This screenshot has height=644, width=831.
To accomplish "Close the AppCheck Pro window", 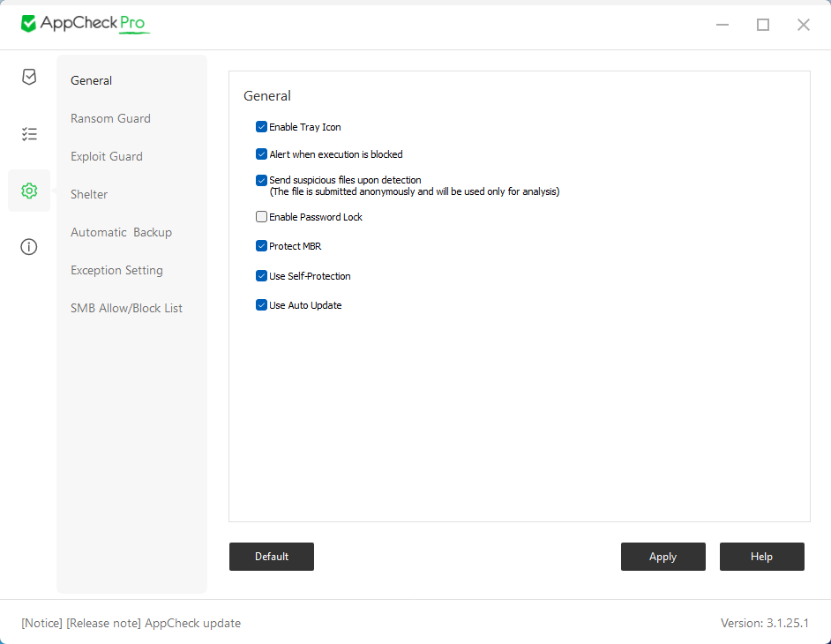I will (x=803, y=25).
